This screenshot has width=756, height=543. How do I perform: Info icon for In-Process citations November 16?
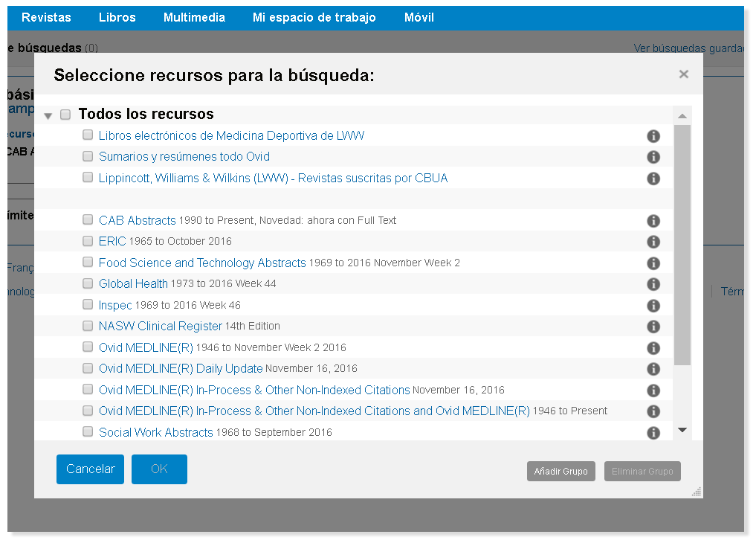[653, 391]
